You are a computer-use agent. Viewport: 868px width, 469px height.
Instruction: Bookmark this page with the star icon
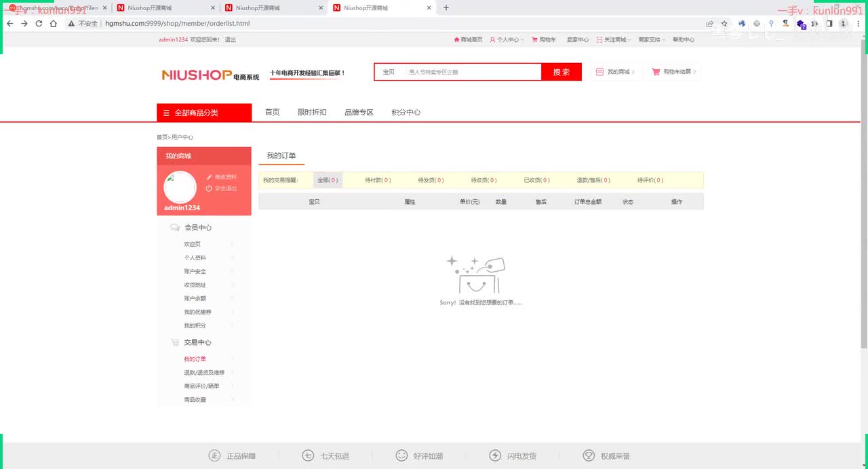tap(724, 23)
